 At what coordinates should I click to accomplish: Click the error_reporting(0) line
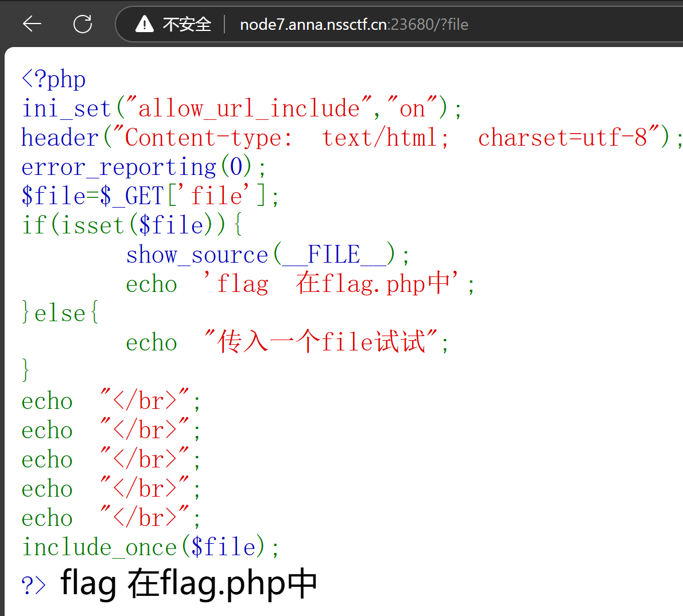(x=143, y=167)
